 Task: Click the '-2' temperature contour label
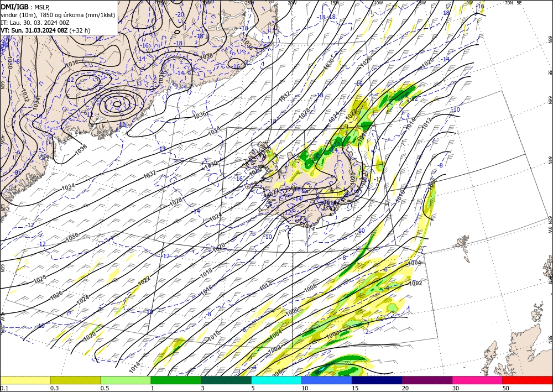click(366, 332)
